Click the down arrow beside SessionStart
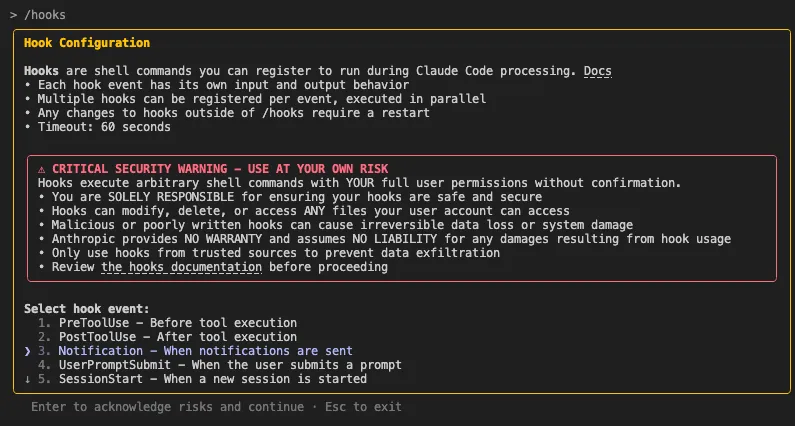 (27, 379)
